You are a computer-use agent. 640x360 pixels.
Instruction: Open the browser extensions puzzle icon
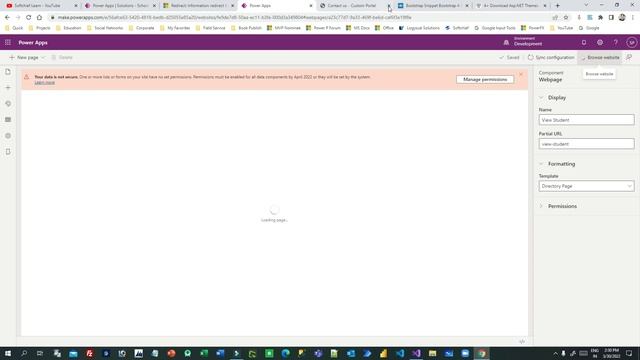pos(600,18)
